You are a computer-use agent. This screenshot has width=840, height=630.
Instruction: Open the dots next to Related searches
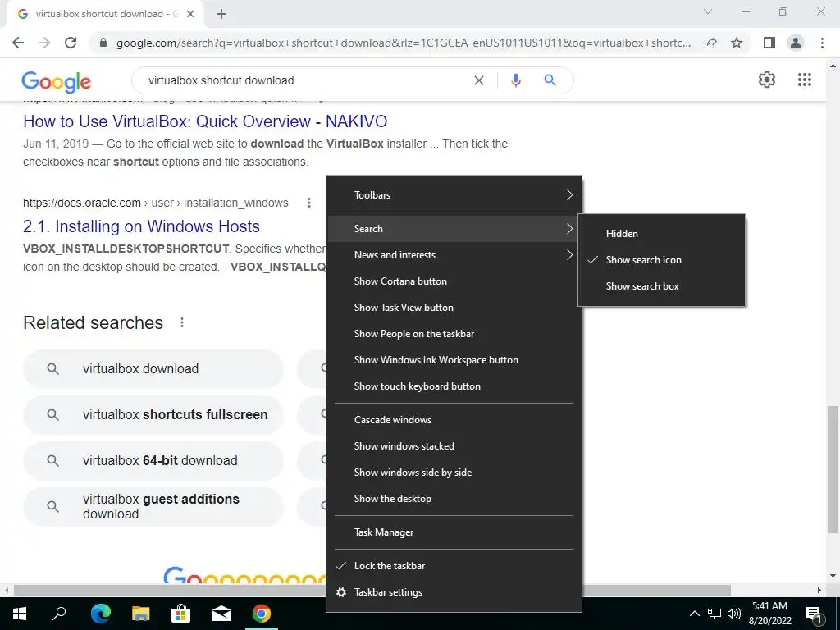(182, 322)
